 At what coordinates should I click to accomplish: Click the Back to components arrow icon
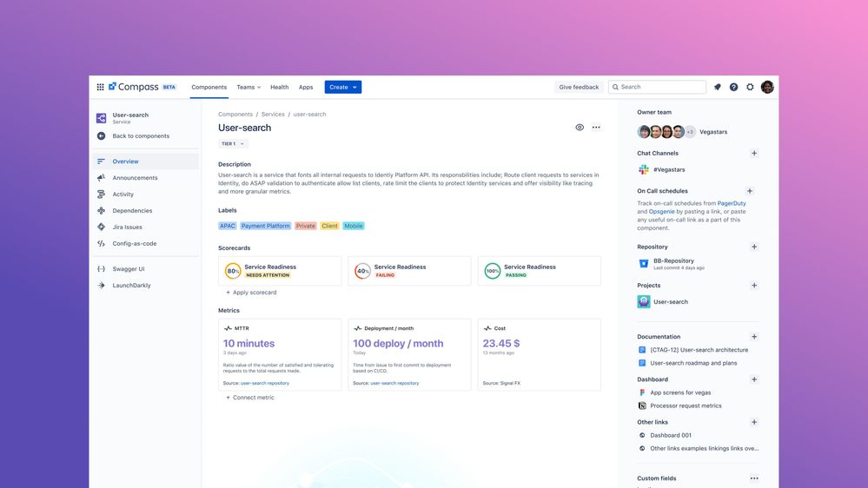tap(101, 135)
